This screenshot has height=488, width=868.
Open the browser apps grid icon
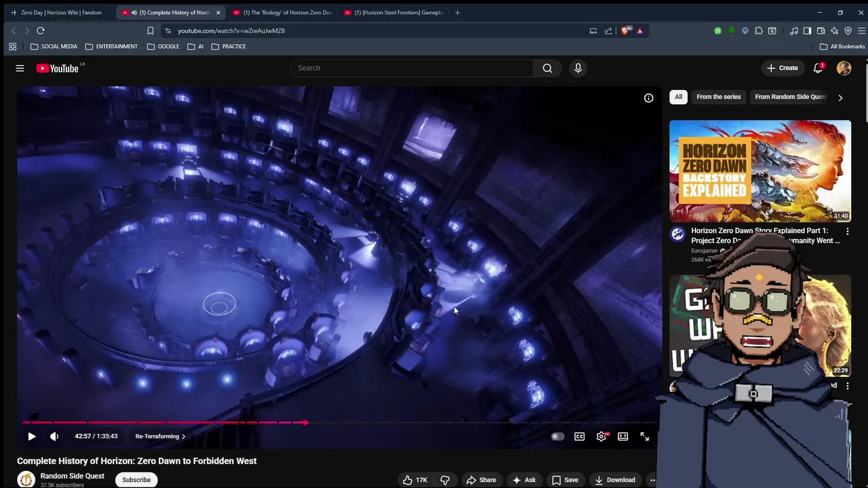12,47
